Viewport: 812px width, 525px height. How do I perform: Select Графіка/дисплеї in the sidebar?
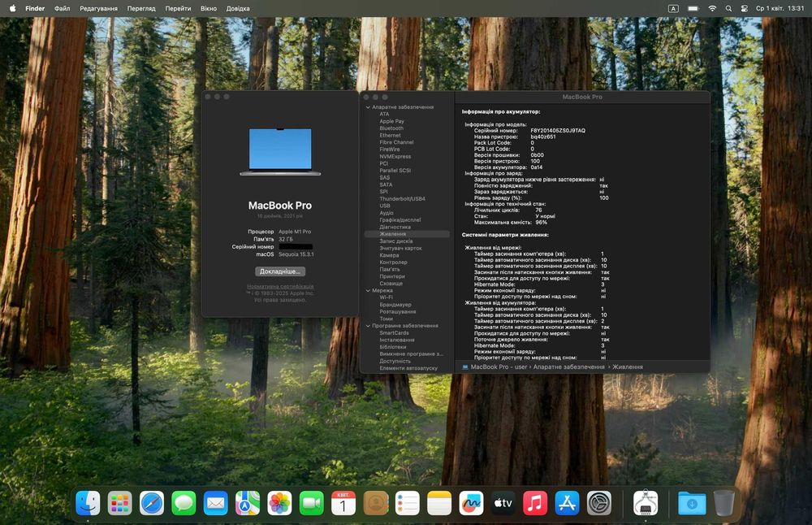(x=400, y=219)
